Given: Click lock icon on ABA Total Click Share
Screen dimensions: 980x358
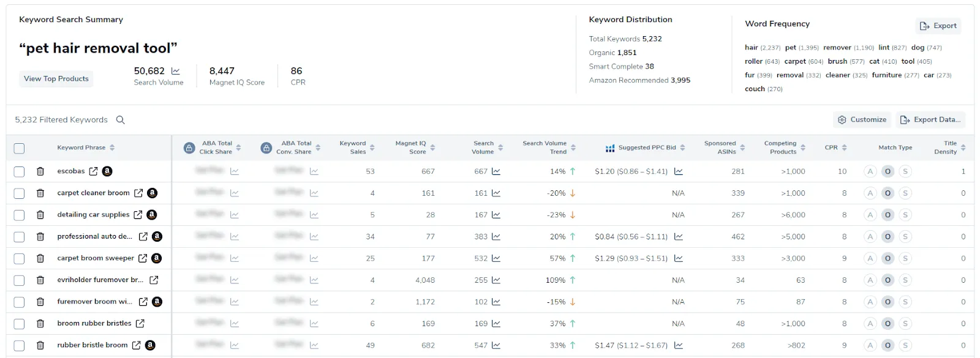Looking at the screenshot, I should tap(189, 148).
